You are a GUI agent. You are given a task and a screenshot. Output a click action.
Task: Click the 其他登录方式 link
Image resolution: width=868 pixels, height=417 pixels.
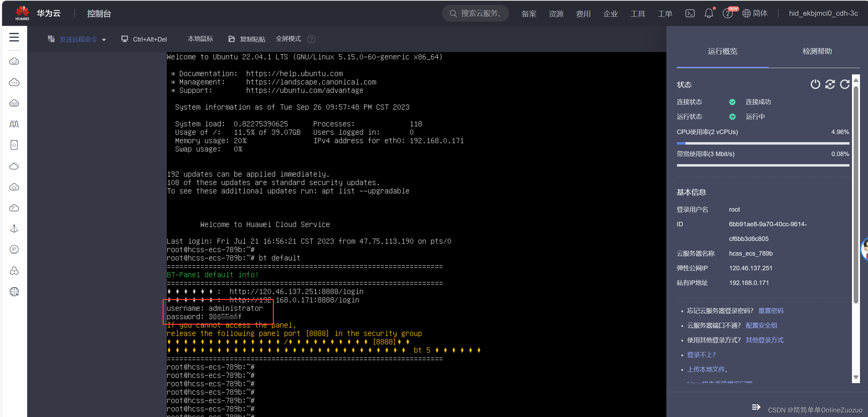click(x=764, y=340)
